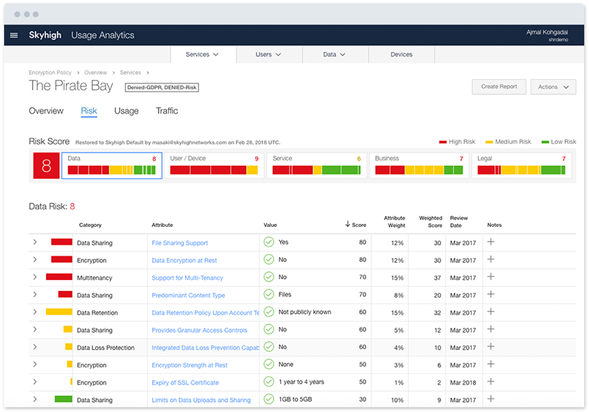The width and height of the screenshot is (589, 412).
Task: Click the green check next to None value
Action: (x=269, y=364)
